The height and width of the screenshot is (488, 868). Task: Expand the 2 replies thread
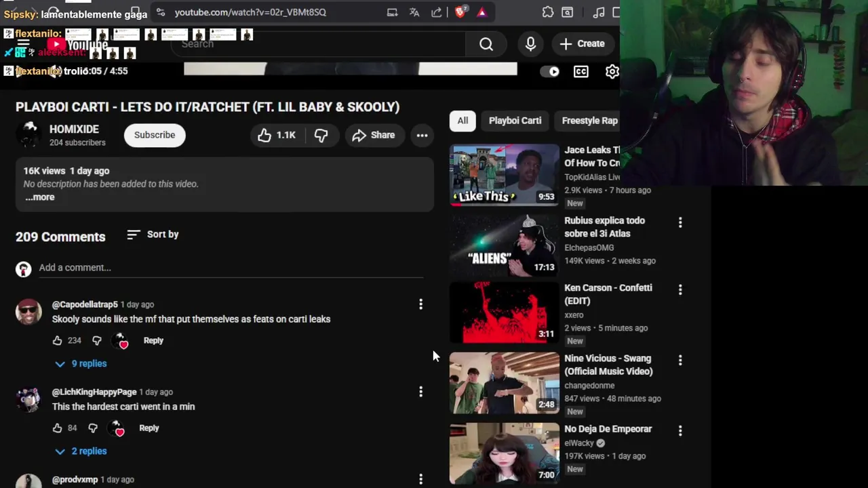pyautogui.click(x=81, y=451)
